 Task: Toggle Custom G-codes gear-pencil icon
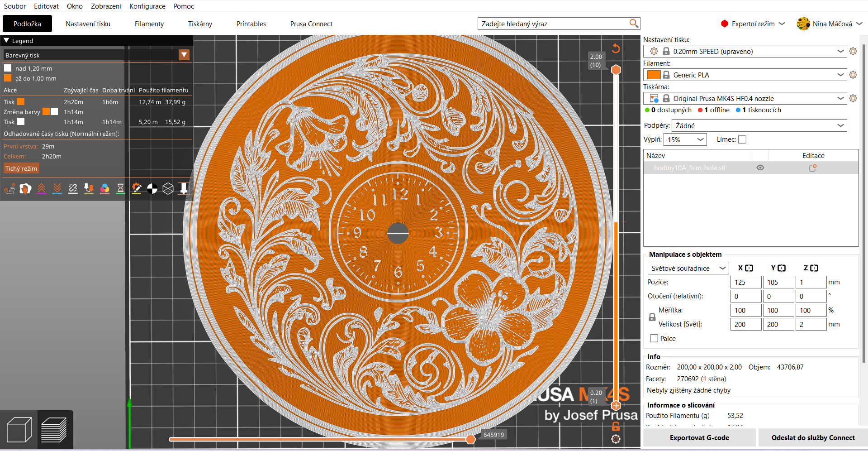(x=136, y=188)
